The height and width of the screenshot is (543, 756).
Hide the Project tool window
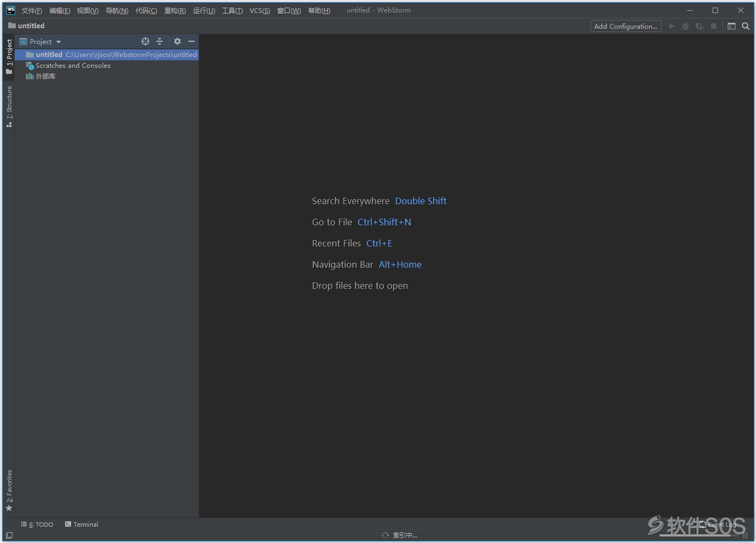[x=192, y=41]
